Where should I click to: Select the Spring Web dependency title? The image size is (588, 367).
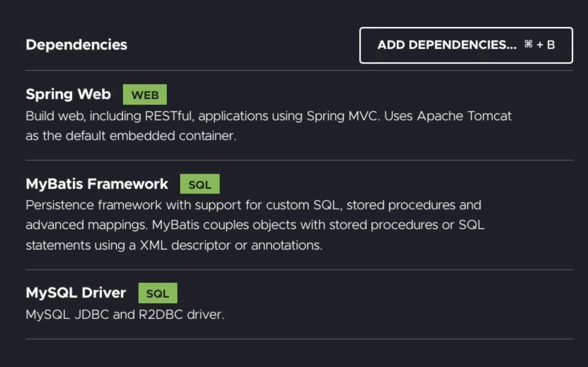(68, 94)
